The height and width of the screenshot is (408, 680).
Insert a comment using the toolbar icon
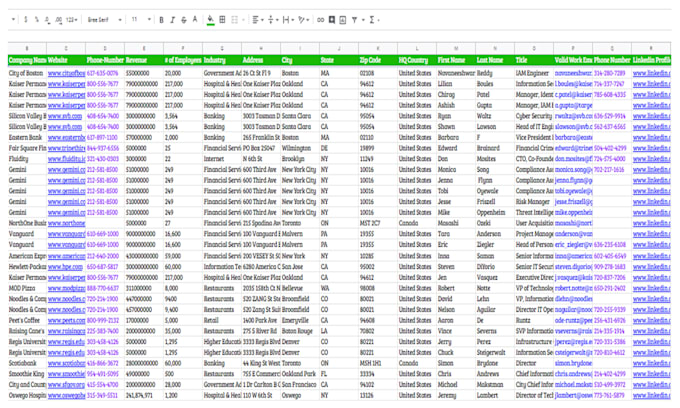tap(332, 20)
